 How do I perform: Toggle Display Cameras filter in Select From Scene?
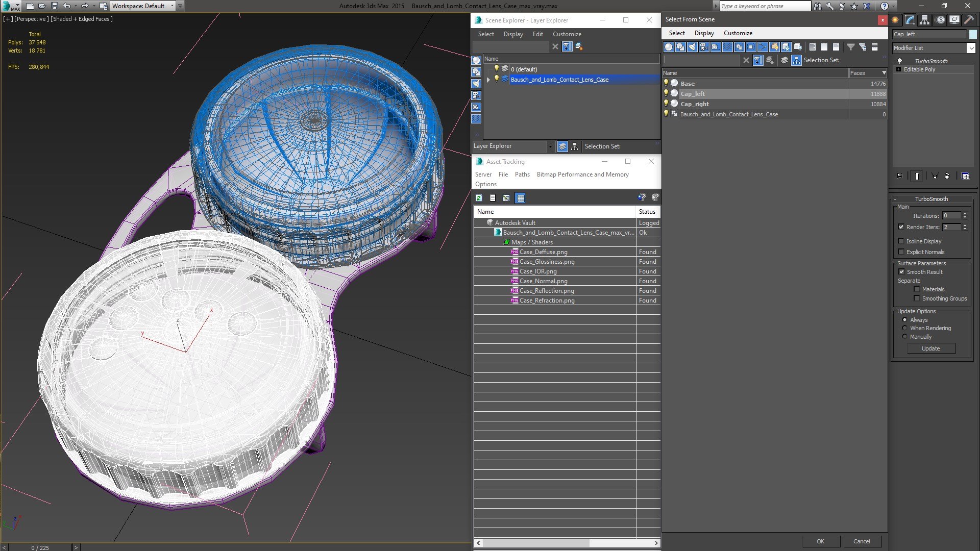coord(704,47)
